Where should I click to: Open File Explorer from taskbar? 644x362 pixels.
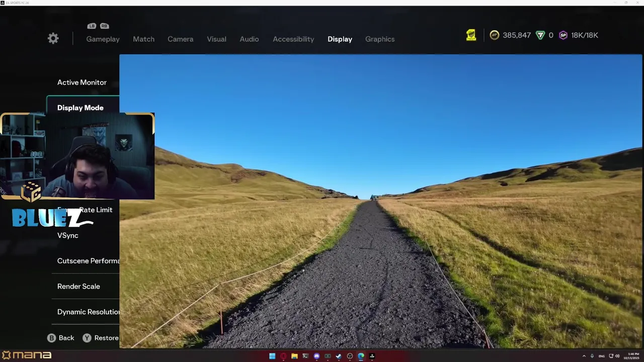(x=294, y=356)
